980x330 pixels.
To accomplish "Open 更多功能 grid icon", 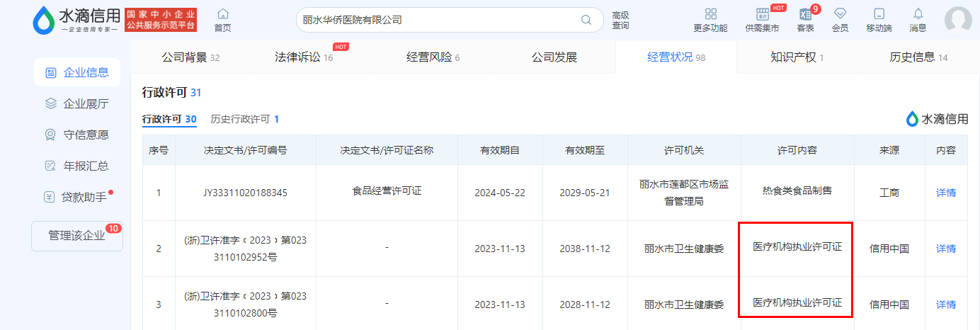I will point(710,15).
